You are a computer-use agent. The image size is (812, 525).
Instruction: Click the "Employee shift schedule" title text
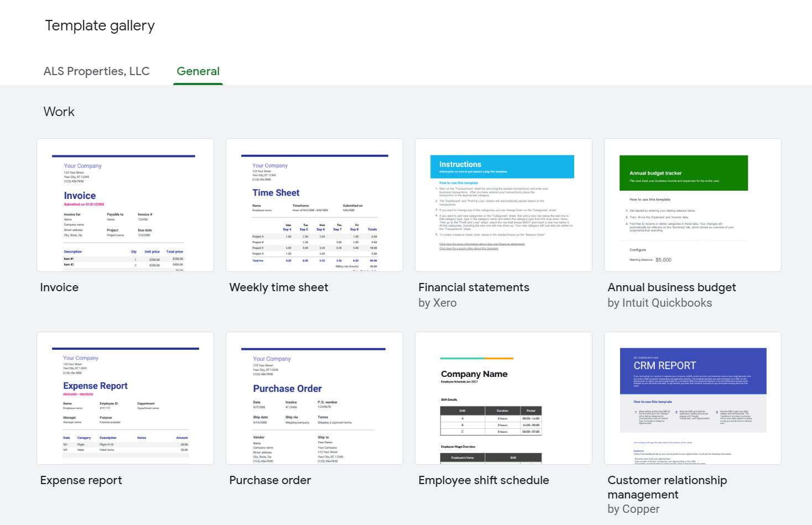(483, 480)
